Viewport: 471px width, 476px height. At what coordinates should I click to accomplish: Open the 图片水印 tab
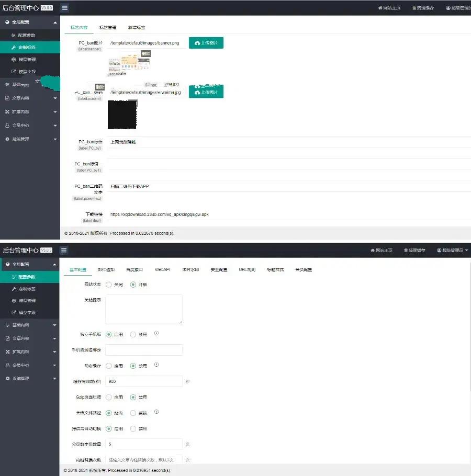190,270
